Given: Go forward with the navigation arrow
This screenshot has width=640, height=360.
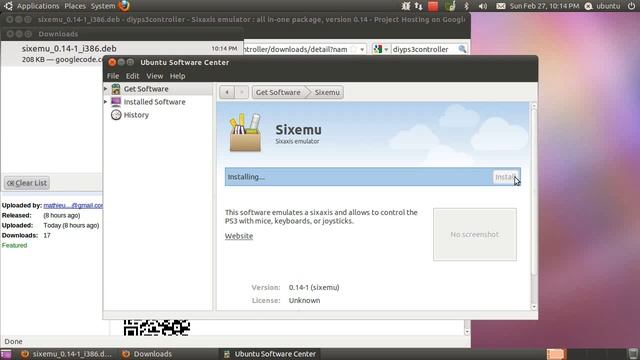Looking at the screenshot, I should pyautogui.click(x=242, y=92).
